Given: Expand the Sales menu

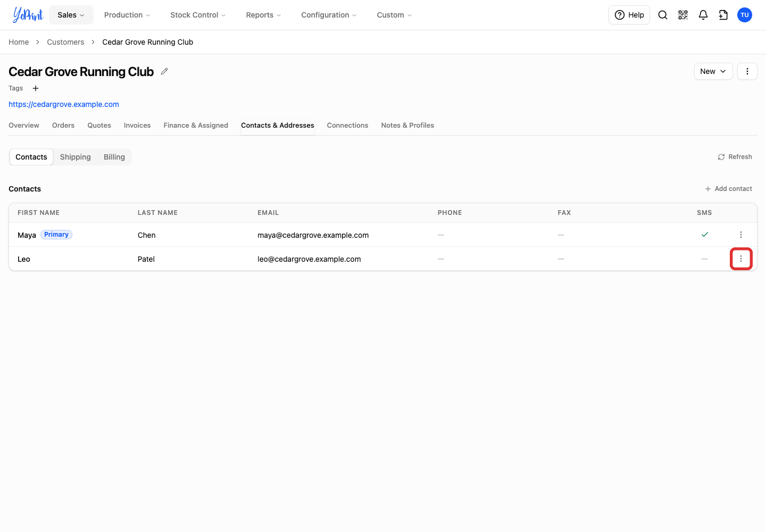Looking at the screenshot, I should pos(71,15).
